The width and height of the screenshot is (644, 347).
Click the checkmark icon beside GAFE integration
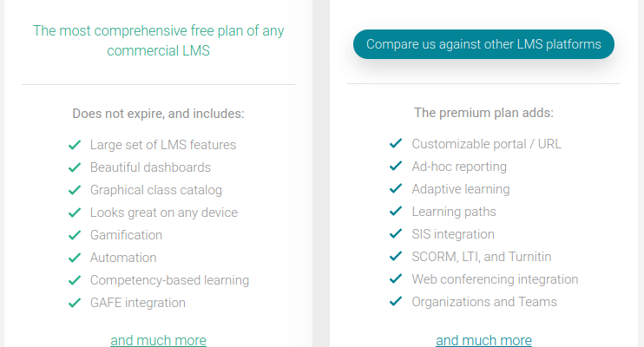(75, 303)
